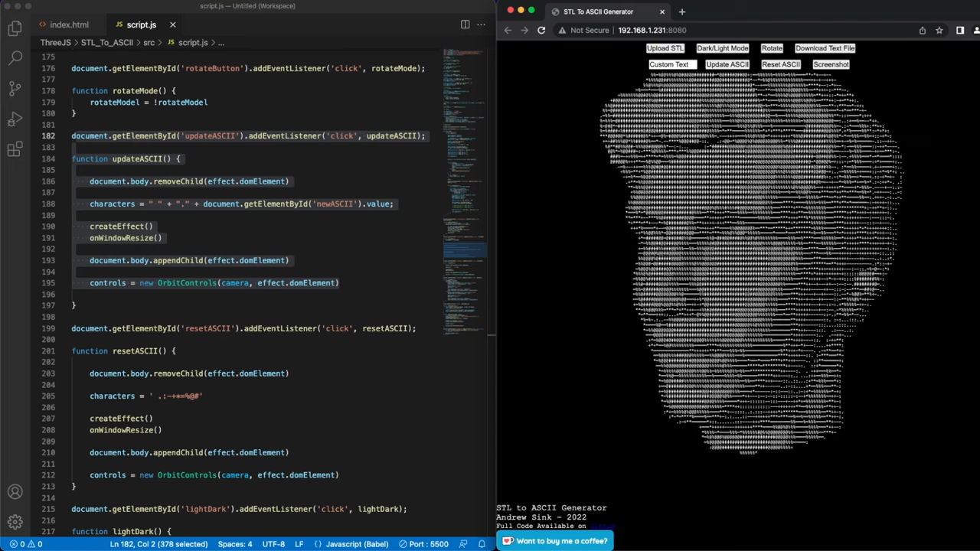980x551 pixels.
Task: Open the UTF-8 encoding selector
Action: [273, 544]
